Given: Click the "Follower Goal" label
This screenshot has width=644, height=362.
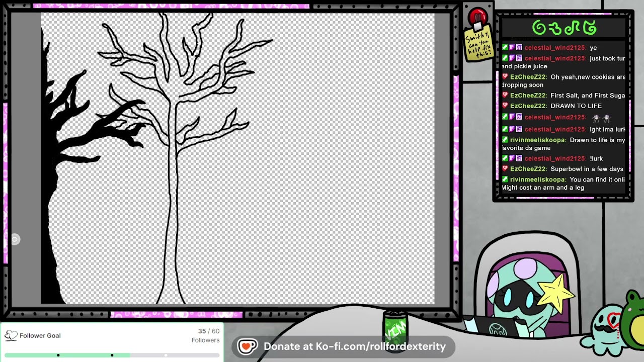Looking at the screenshot, I should tap(40, 335).
